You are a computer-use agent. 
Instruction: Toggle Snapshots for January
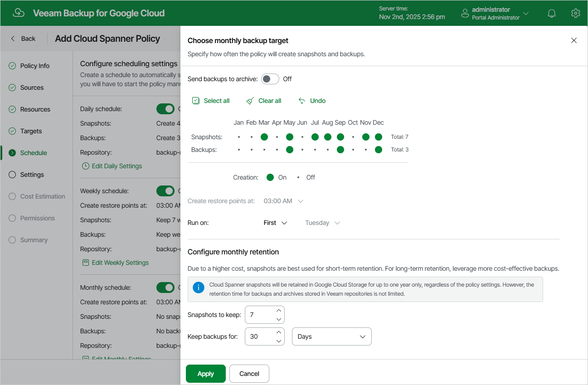tap(239, 137)
